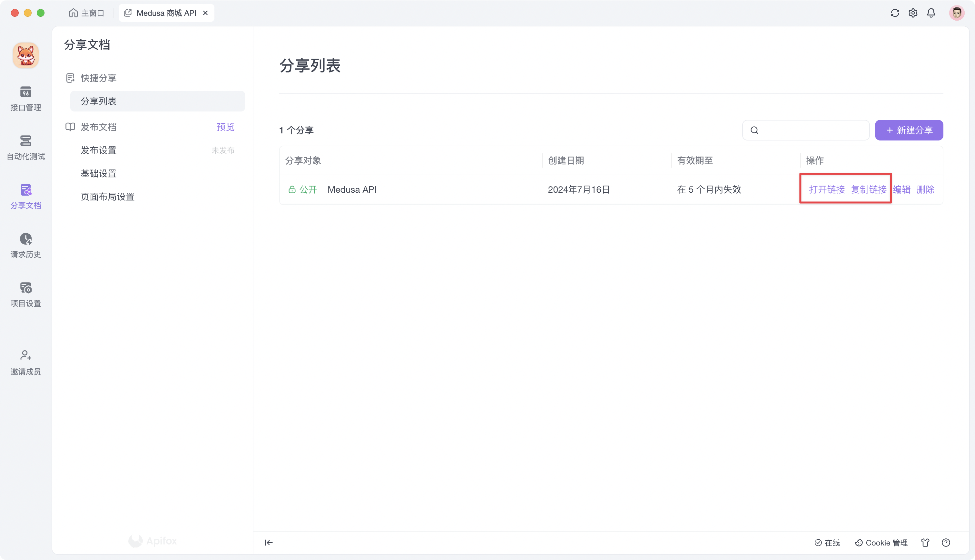This screenshot has height=560, width=975.
Task: Open notifications via the bell icon
Action: coord(931,13)
